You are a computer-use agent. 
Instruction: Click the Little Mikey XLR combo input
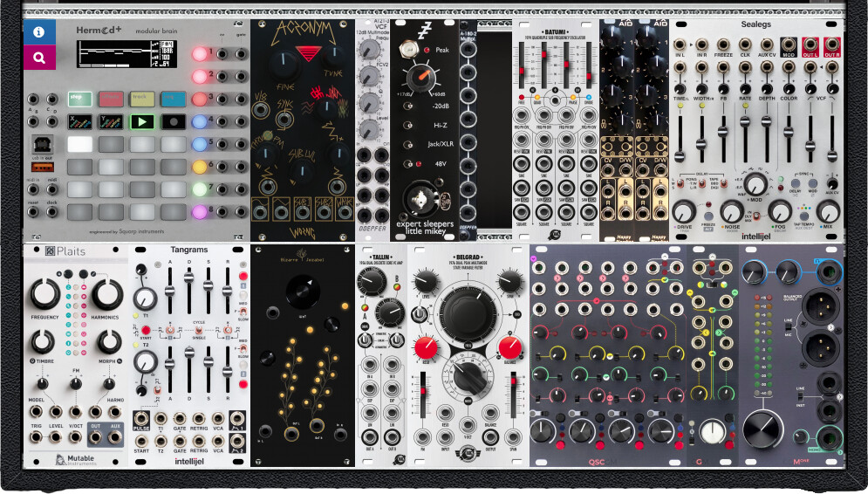coord(421,199)
